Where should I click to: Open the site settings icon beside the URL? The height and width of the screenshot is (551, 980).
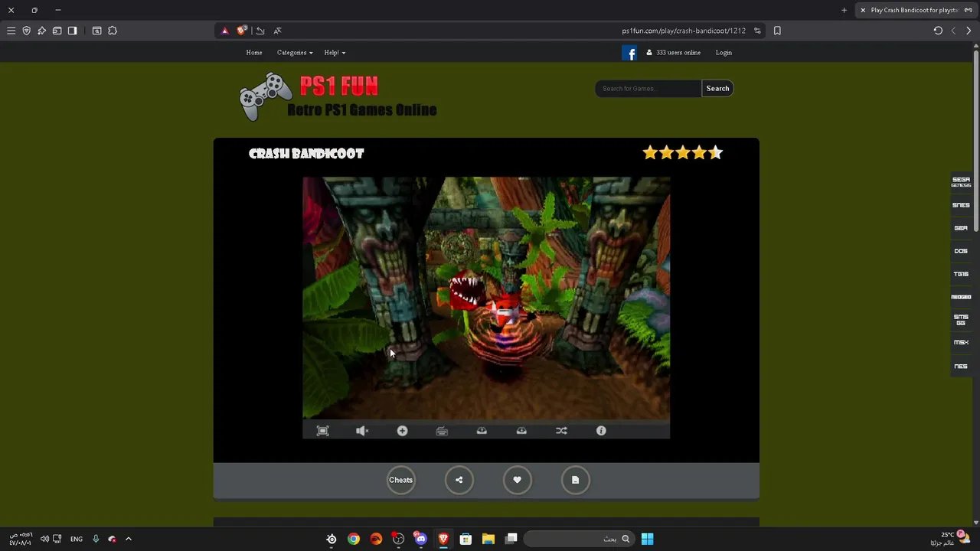pos(757,31)
